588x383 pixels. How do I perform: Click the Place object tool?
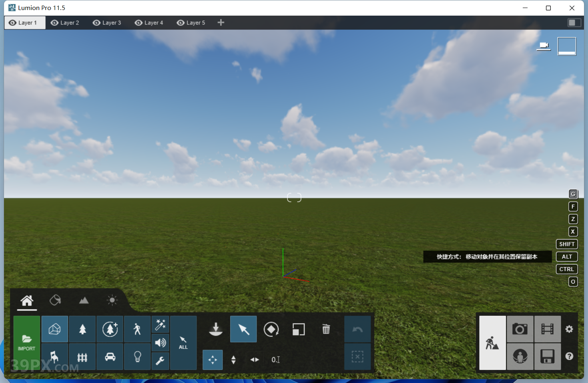(216, 329)
